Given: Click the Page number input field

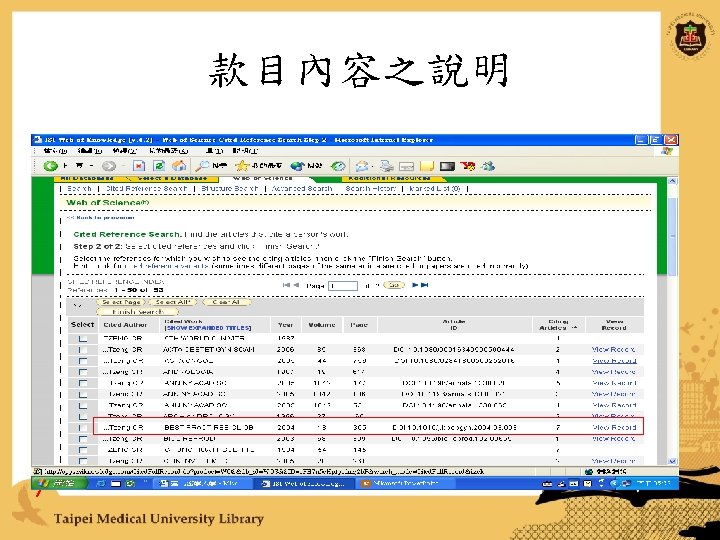Looking at the screenshot, I should pos(343,286).
